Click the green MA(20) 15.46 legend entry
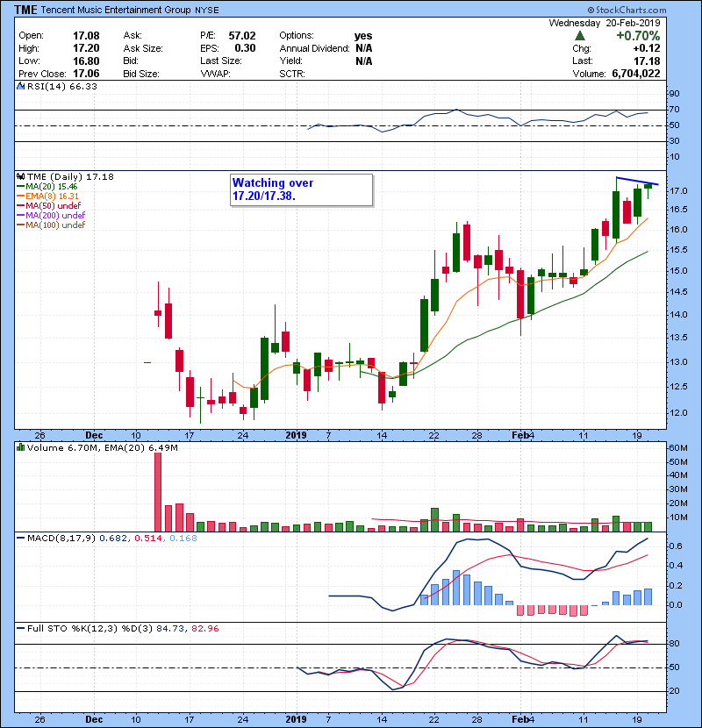This screenshot has width=702, height=728. 47,186
